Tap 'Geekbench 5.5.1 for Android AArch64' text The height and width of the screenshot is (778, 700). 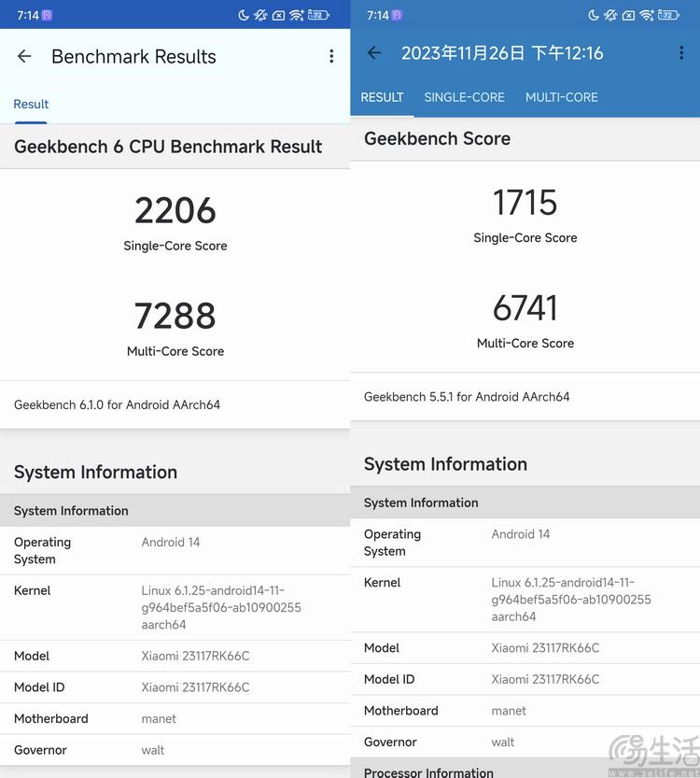[467, 397]
